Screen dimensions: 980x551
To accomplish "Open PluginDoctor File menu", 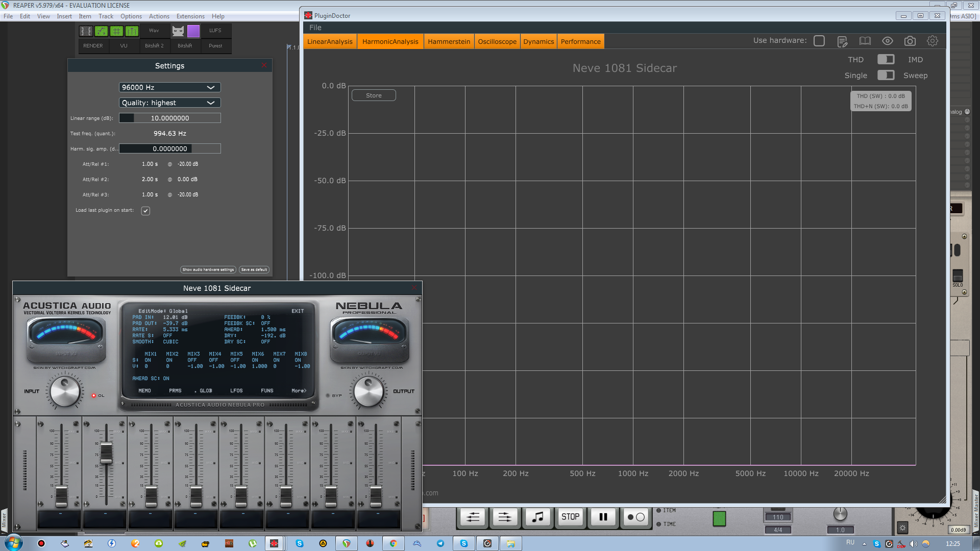I will pyautogui.click(x=315, y=28).
